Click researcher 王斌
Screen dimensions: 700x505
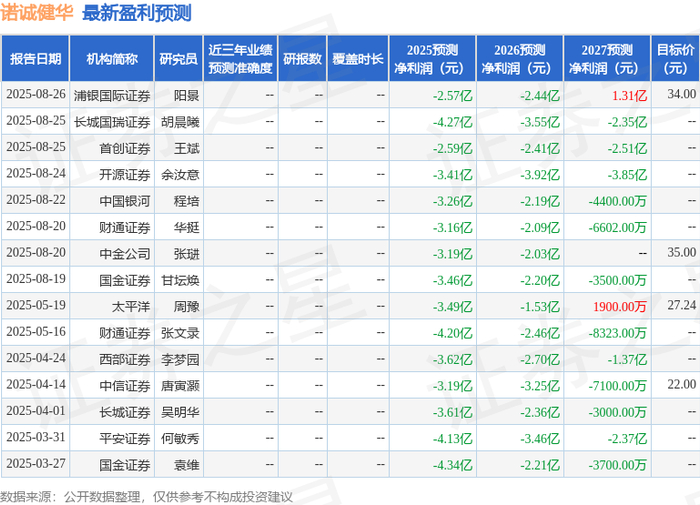click(187, 148)
